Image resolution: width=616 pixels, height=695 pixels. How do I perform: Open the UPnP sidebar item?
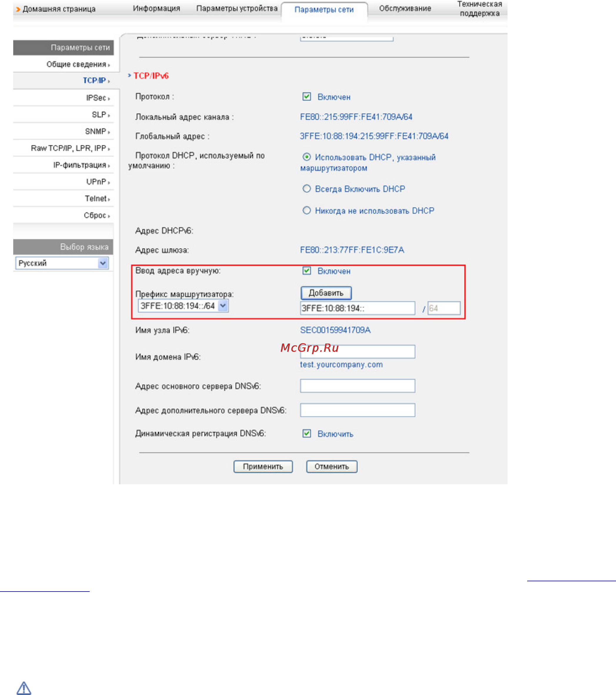pos(98,182)
